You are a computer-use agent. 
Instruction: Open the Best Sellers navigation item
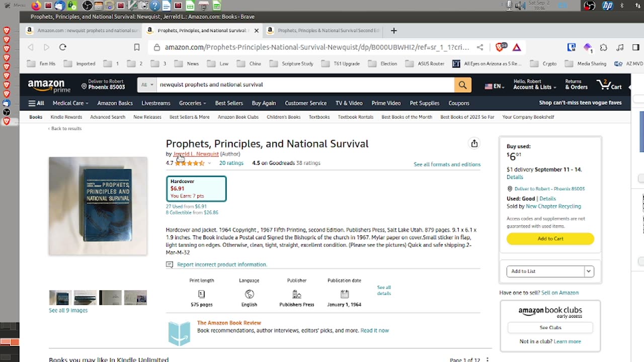click(229, 103)
